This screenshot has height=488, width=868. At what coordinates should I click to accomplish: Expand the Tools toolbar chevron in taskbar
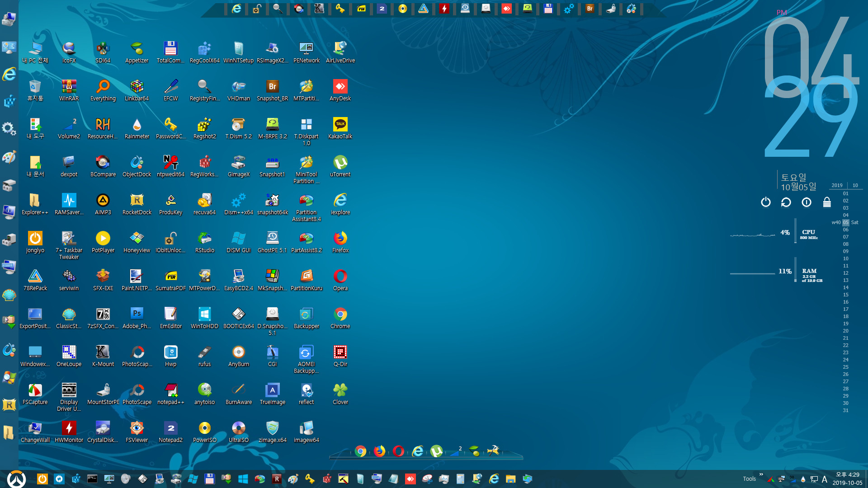pos(761,474)
